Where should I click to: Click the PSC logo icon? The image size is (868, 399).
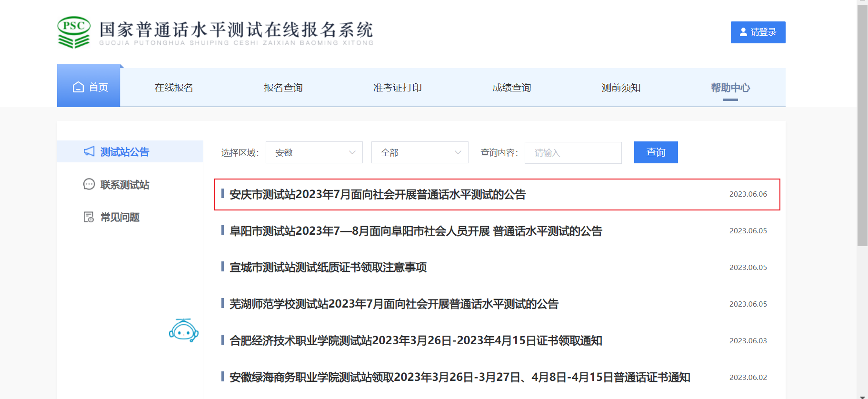coord(74,32)
